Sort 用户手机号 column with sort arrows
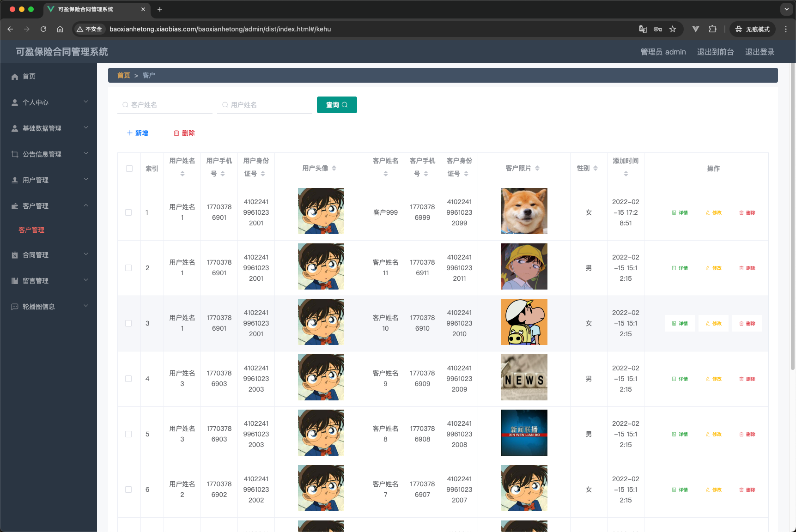 tap(223, 174)
